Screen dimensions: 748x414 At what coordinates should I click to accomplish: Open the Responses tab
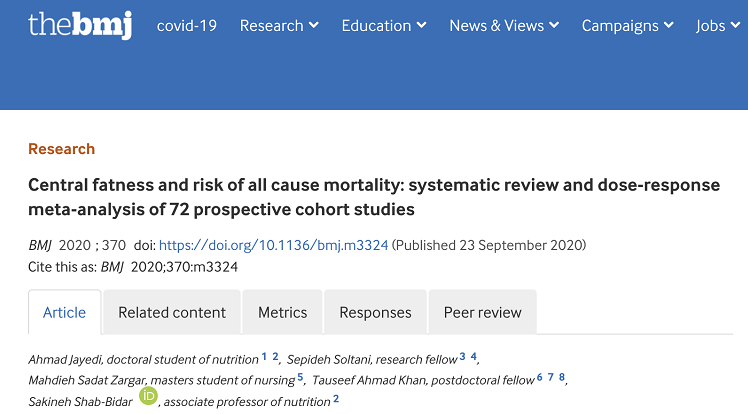pyautogui.click(x=375, y=312)
